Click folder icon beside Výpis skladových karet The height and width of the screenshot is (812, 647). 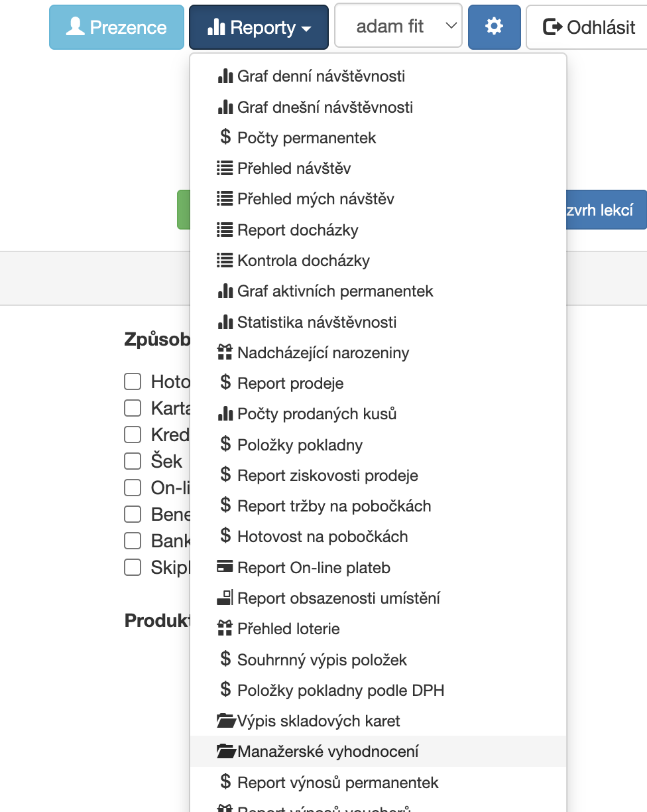pos(227,720)
